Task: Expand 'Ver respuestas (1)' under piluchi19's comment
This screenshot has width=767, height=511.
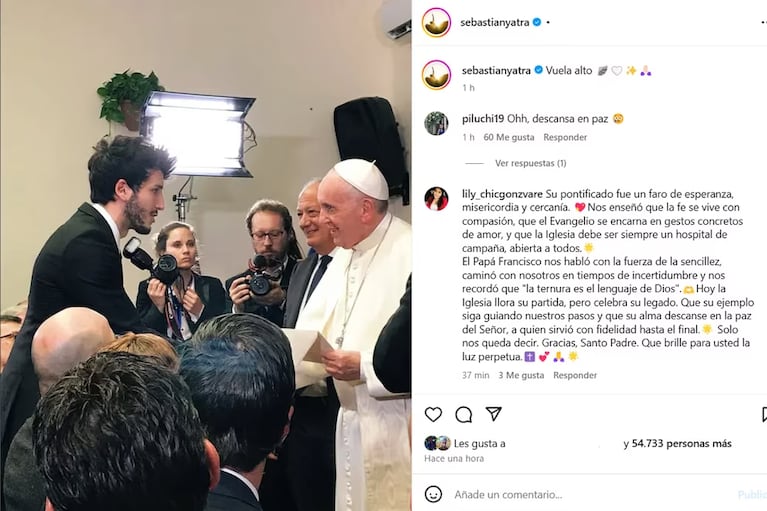Action: (x=530, y=163)
